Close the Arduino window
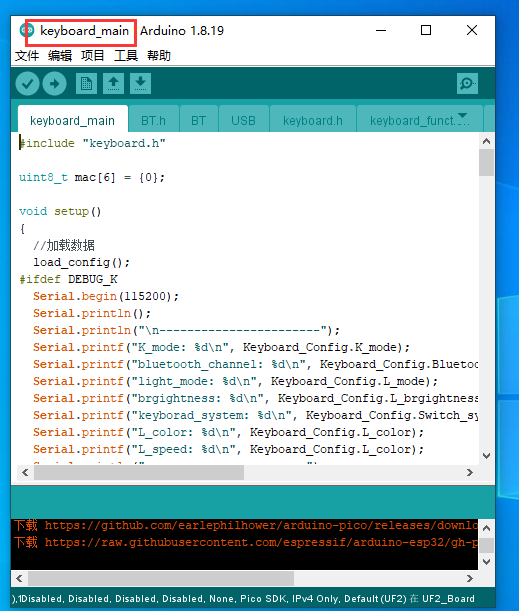 coord(472,30)
